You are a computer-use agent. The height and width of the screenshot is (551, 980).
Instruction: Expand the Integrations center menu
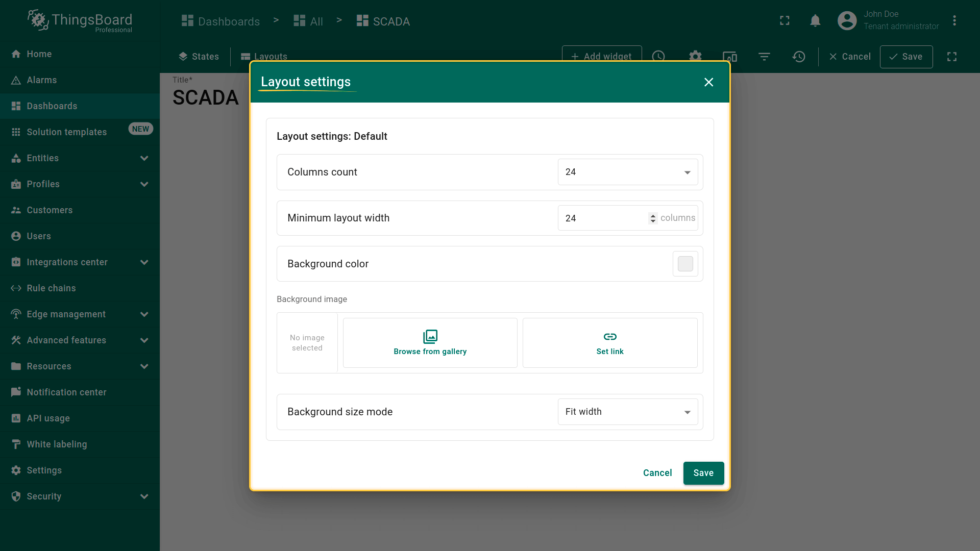tap(144, 262)
